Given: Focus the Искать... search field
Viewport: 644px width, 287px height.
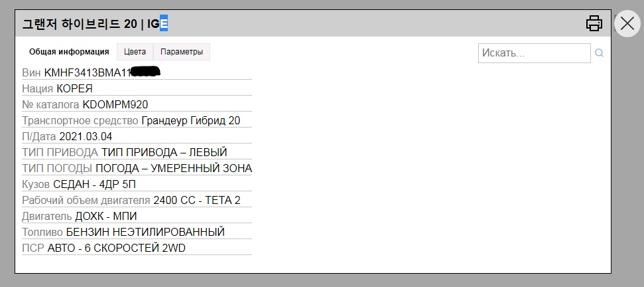Looking at the screenshot, I should [535, 53].
